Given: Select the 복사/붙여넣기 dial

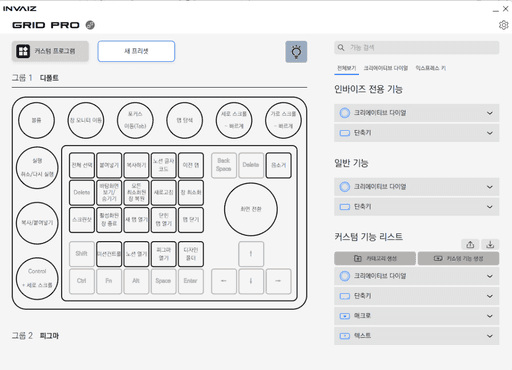Looking at the screenshot, I should pos(37,223).
